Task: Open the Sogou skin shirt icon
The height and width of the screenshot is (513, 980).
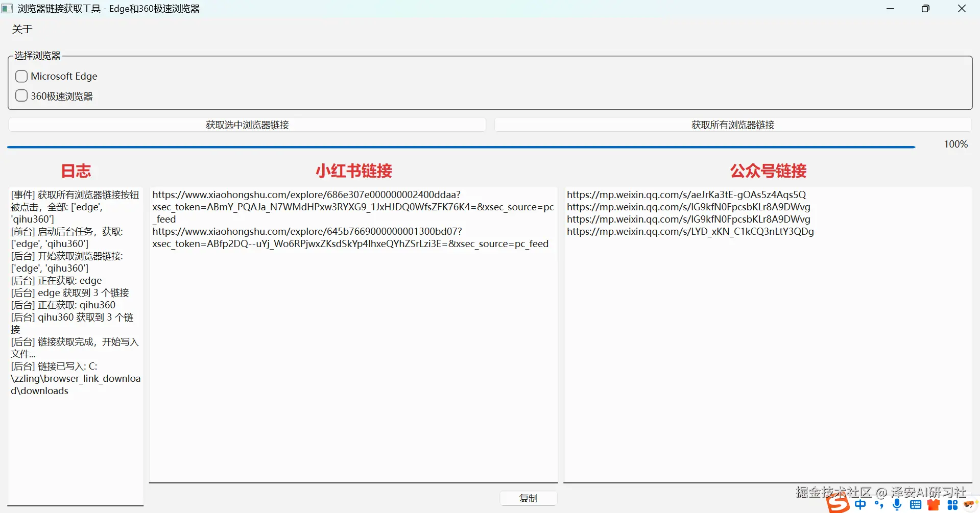Action: [x=934, y=505]
